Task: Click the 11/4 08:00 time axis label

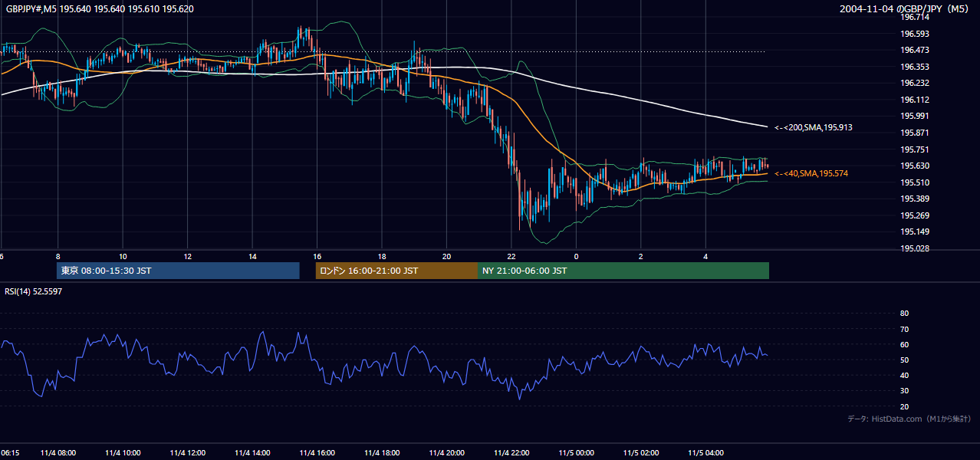Action: [x=58, y=453]
